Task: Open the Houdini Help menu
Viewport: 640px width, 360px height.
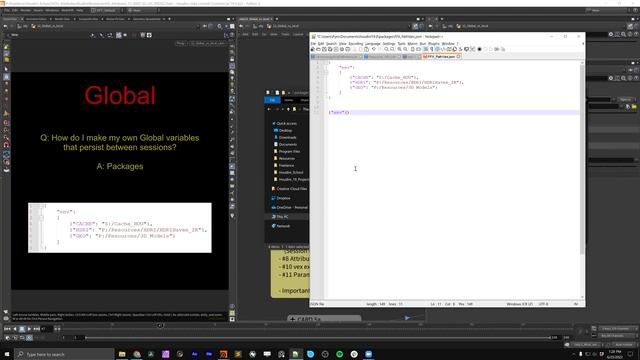Action: [x=80, y=10]
